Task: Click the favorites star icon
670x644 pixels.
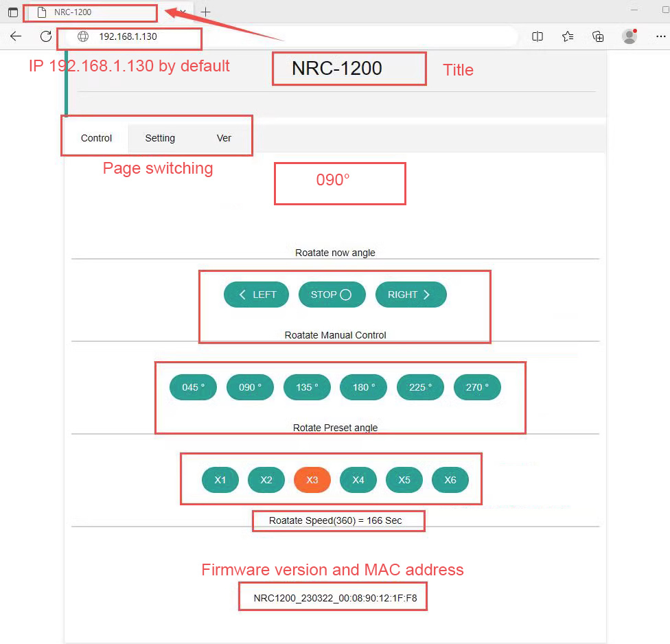Action: 568,36
